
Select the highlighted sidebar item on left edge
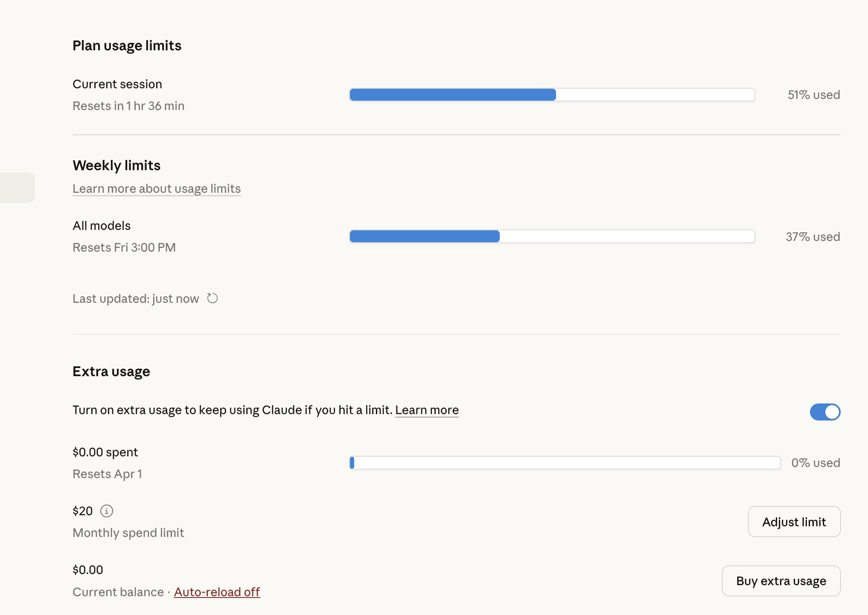[17, 188]
